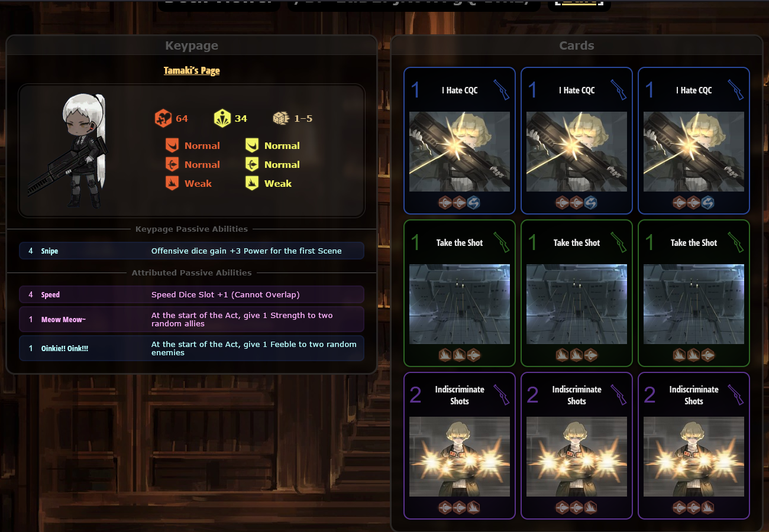Click the last Indiscriminate Shots card artwork

pos(694,456)
